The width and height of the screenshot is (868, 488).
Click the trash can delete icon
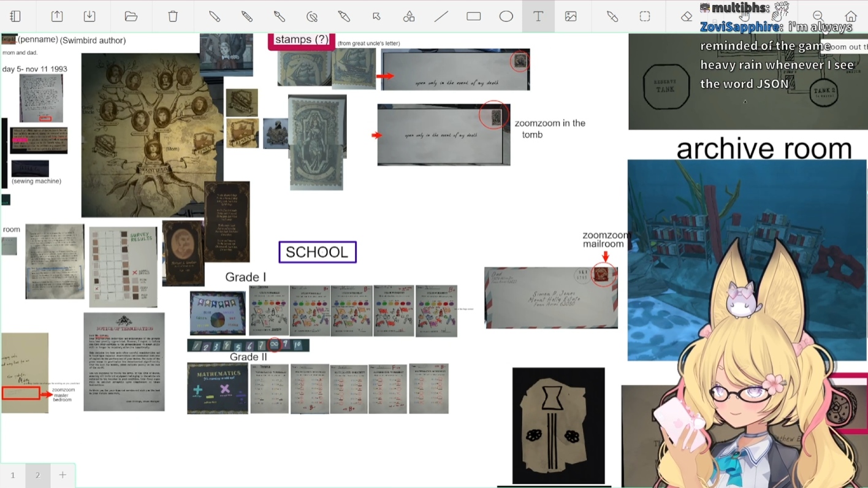tap(173, 17)
